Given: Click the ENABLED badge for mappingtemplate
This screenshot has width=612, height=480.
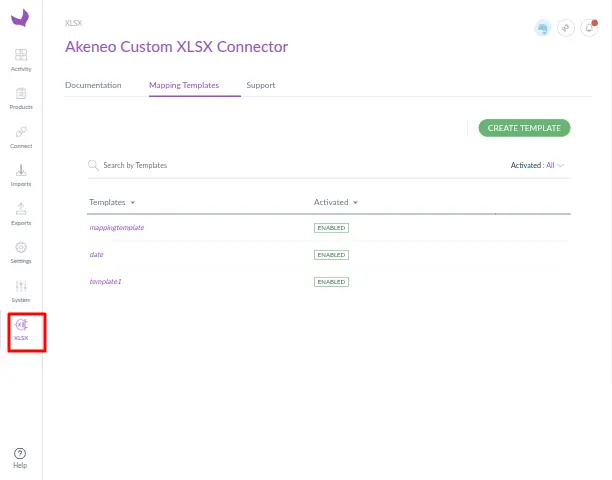Looking at the screenshot, I should click(x=331, y=228).
